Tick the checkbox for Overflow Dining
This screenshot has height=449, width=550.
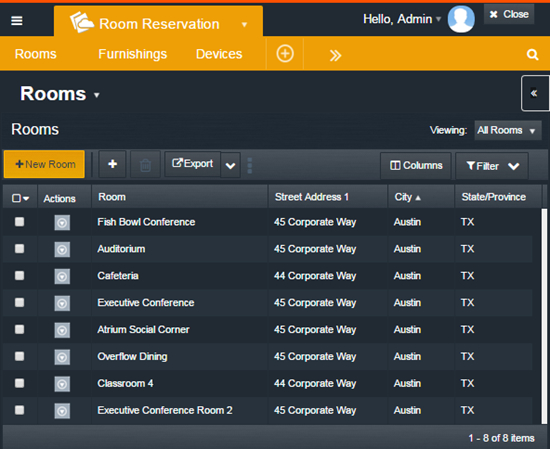point(19,356)
